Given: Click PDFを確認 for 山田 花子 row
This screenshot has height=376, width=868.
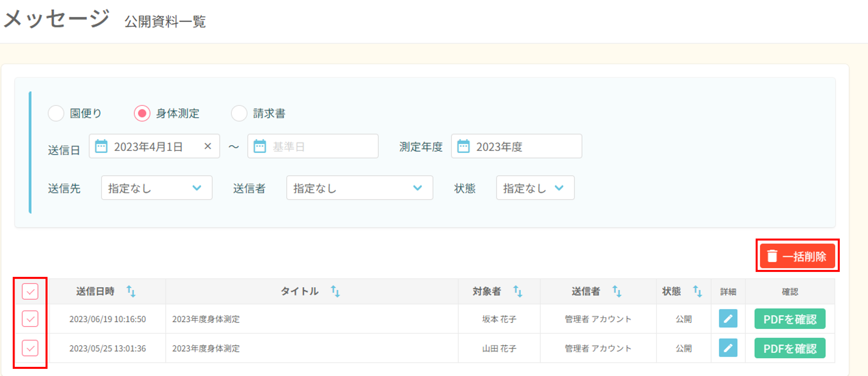Looking at the screenshot, I should [x=790, y=348].
